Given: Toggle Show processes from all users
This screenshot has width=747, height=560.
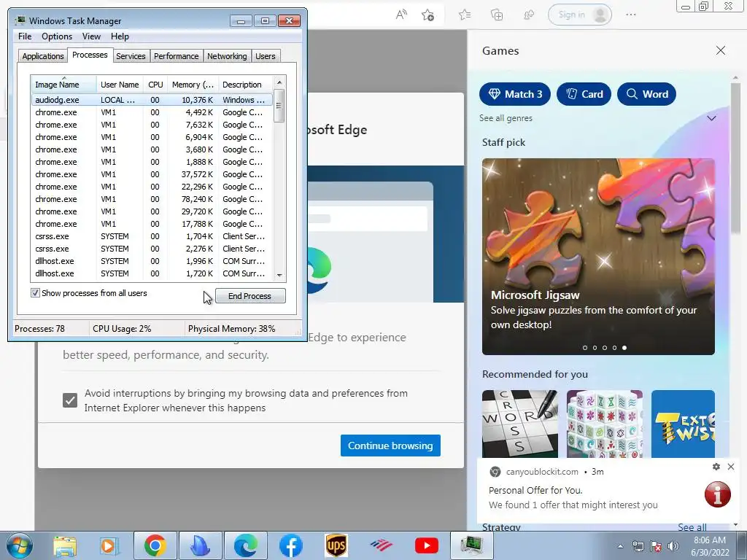Looking at the screenshot, I should click(35, 293).
